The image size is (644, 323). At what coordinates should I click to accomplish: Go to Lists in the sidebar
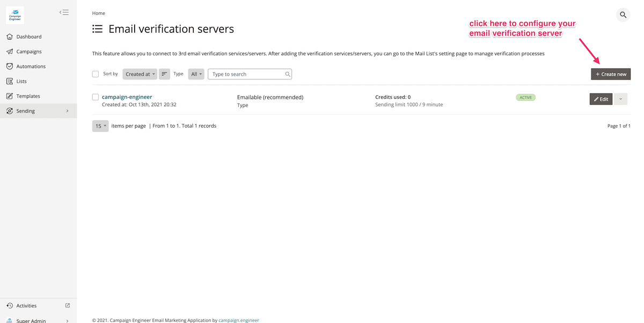[21, 82]
